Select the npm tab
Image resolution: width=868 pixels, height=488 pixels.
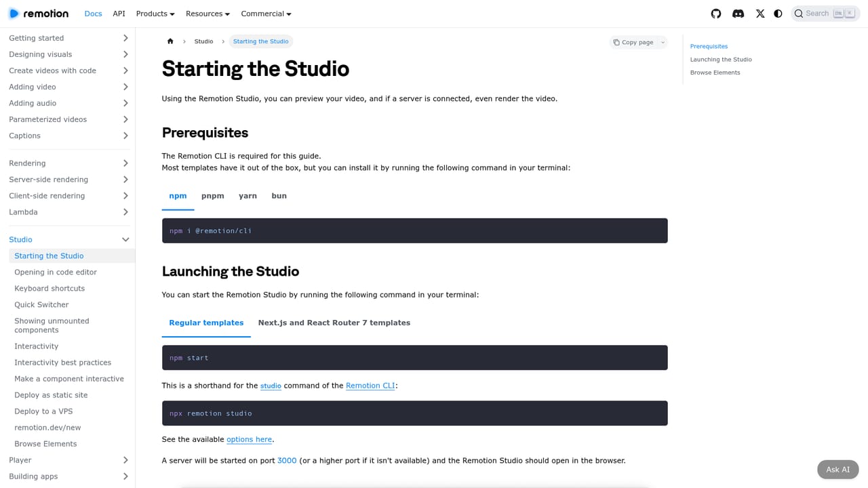tap(178, 196)
